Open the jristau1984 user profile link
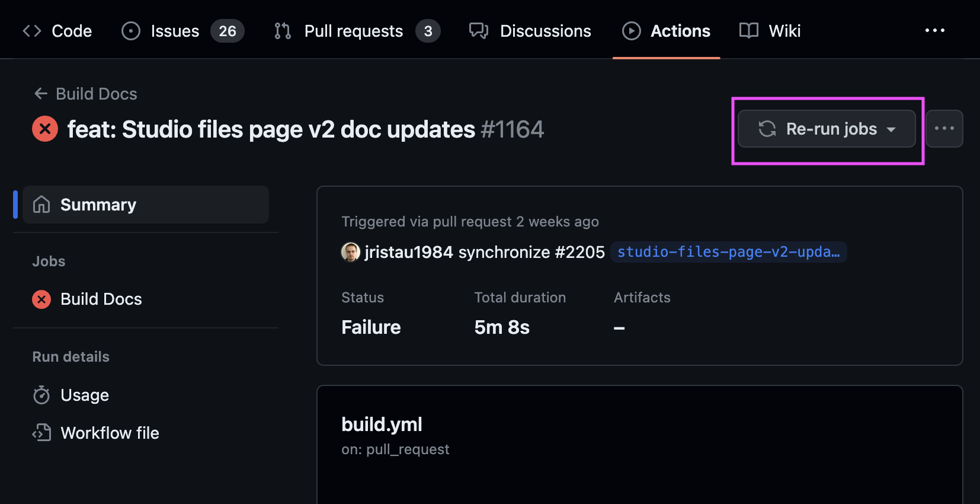 409,252
